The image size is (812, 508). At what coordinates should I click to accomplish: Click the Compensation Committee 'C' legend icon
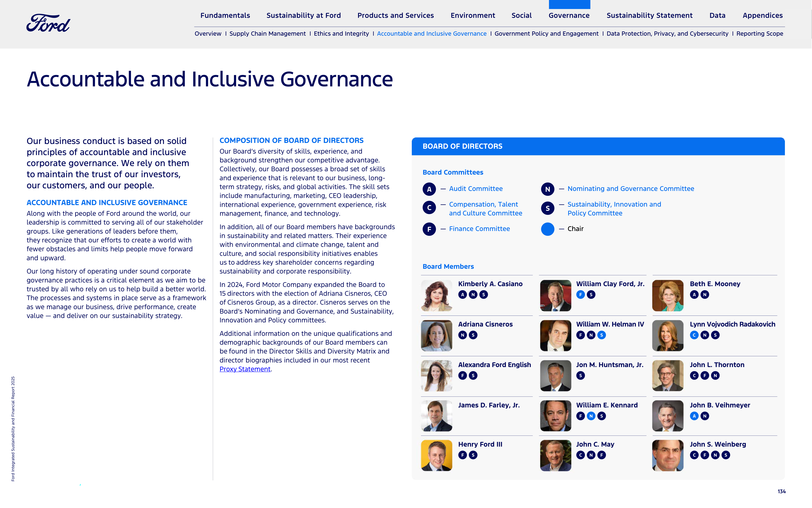[x=429, y=208]
